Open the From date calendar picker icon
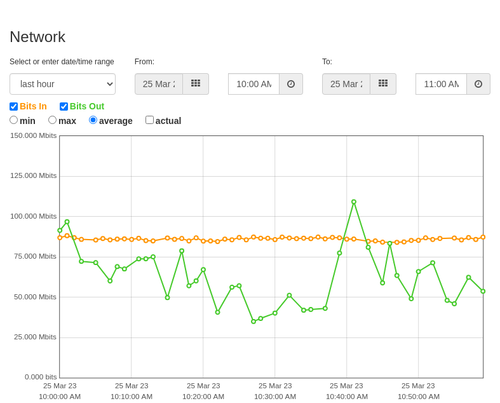The height and width of the screenshot is (403, 500). (x=196, y=84)
